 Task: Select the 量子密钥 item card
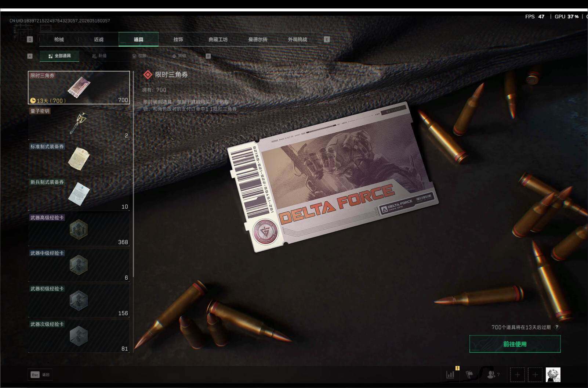click(79, 123)
